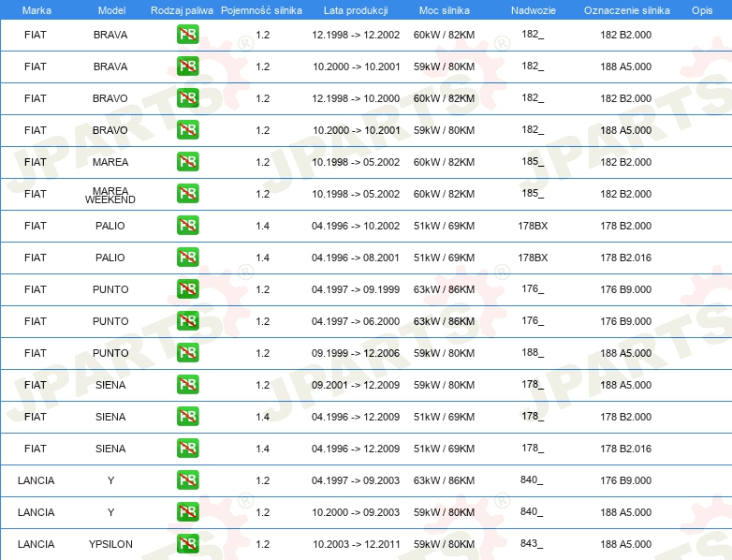Click petrol icon in MAREA WEEKEND row

(x=187, y=193)
